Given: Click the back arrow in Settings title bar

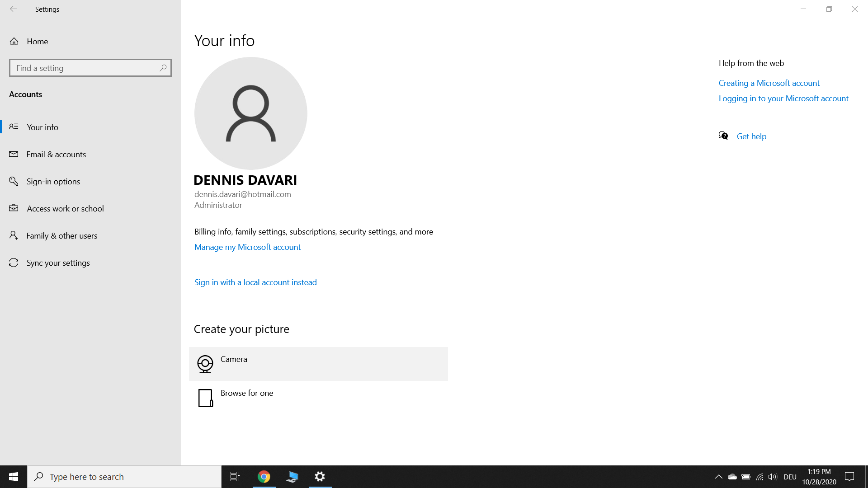Looking at the screenshot, I should (x=14, y=9).
